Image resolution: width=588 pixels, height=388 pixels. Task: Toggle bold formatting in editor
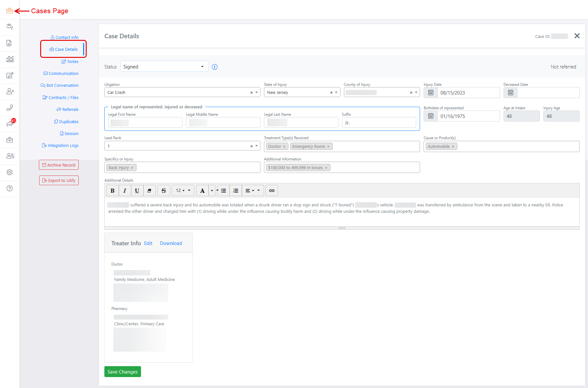click(x=112, y=191)
